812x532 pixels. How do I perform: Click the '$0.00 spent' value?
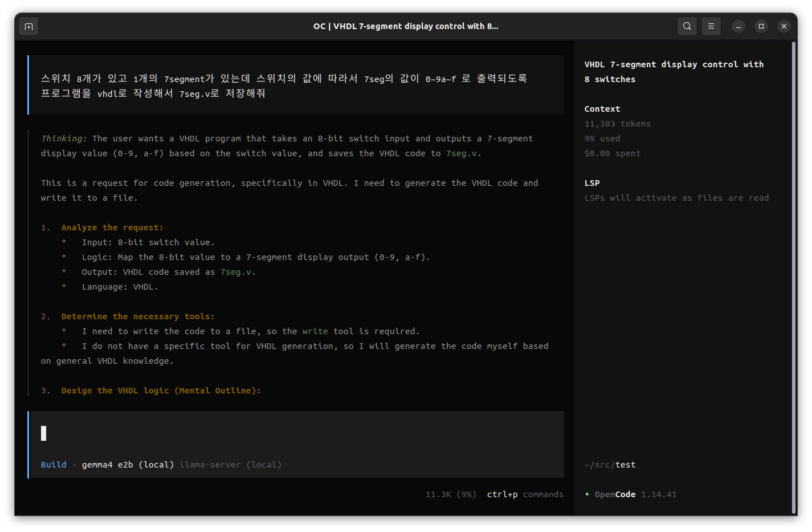[613, 153]
